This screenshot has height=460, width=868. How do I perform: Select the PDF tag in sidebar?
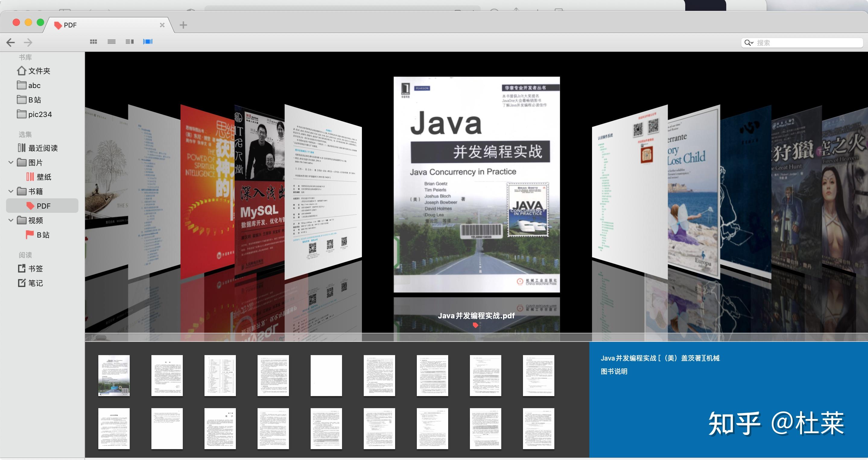[42, 206]
